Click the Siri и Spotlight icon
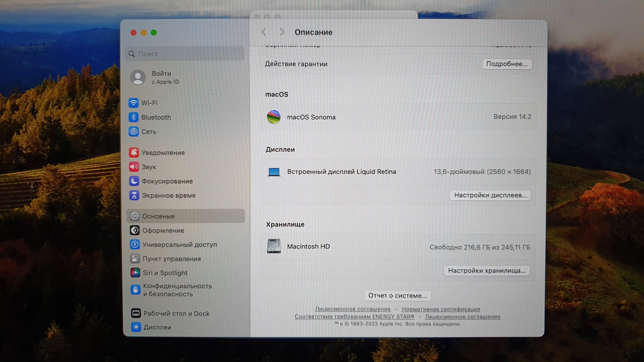This screenshot has width=644, height=362. (135, 273)
